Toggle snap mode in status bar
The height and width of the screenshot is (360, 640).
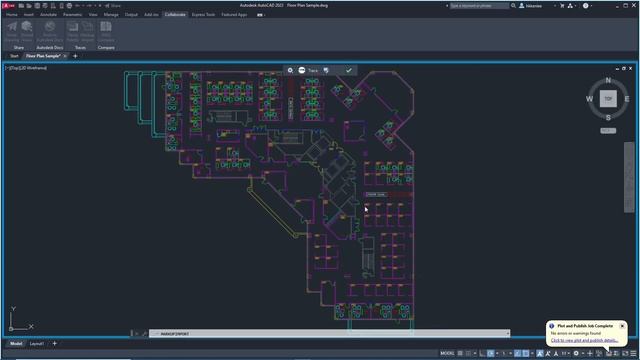[x=469, y=353]
